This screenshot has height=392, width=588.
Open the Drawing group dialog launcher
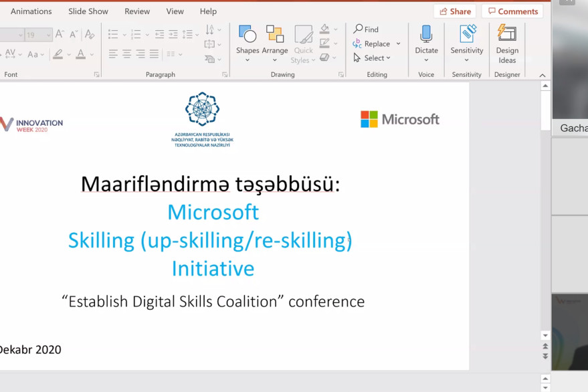341,75
